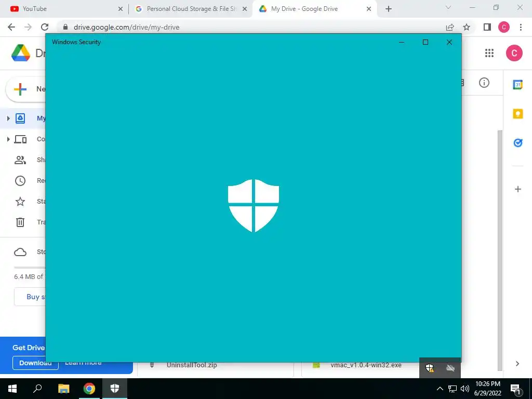Image resolution: width=532 pixels, height=399 pixels.
Task: Open clock showing 10:26 PM
Action: tap(488, 389)
